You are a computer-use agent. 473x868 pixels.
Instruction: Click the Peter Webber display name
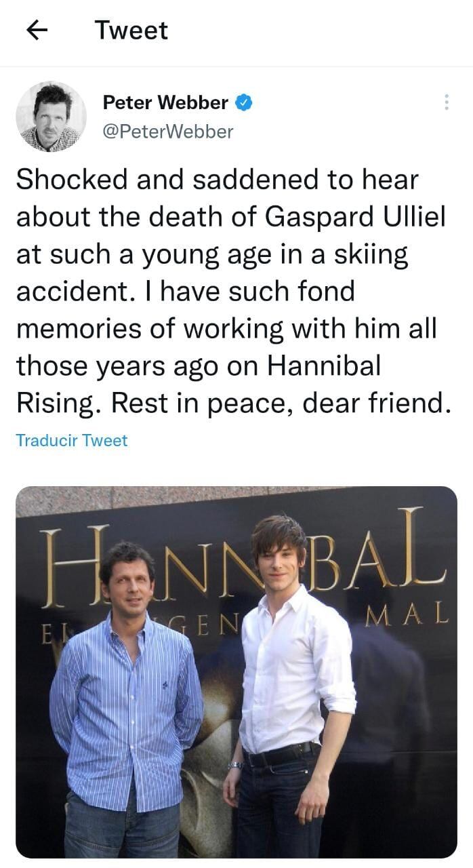[165, 103]
